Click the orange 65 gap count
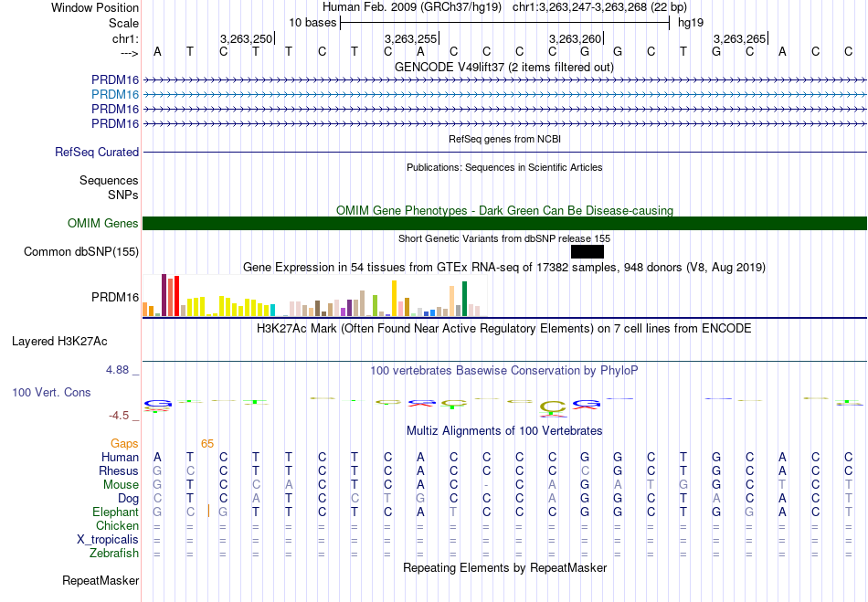 pyautogui.click(x=207, y=443)
